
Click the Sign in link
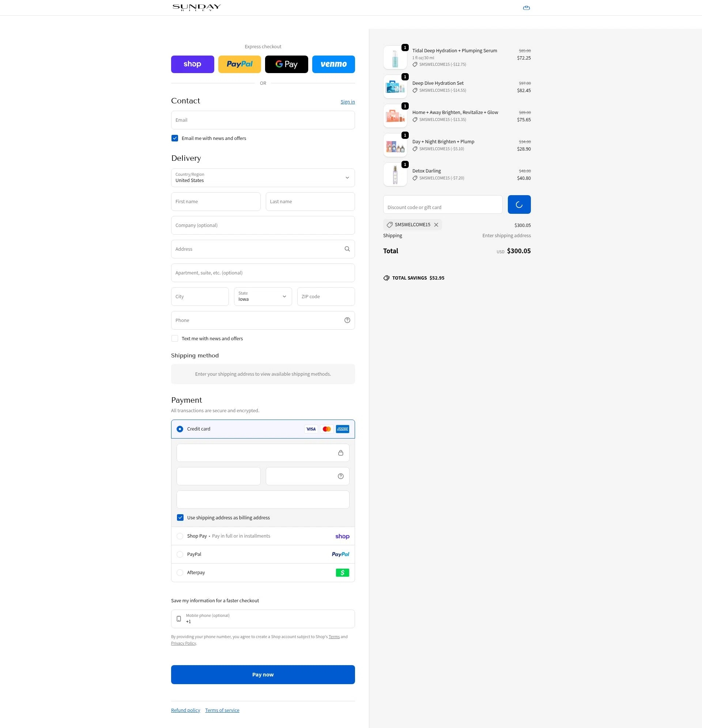pos(347,102)
